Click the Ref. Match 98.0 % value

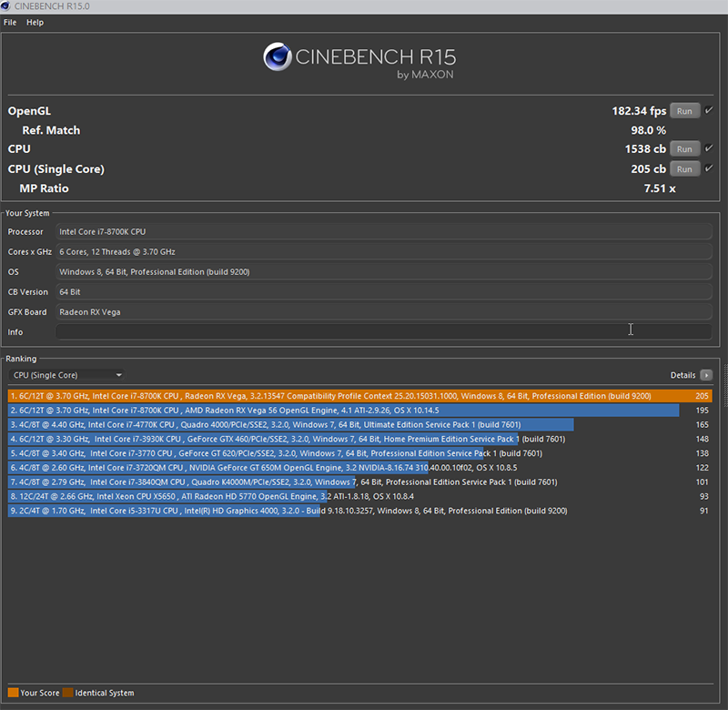click(649, 130)
